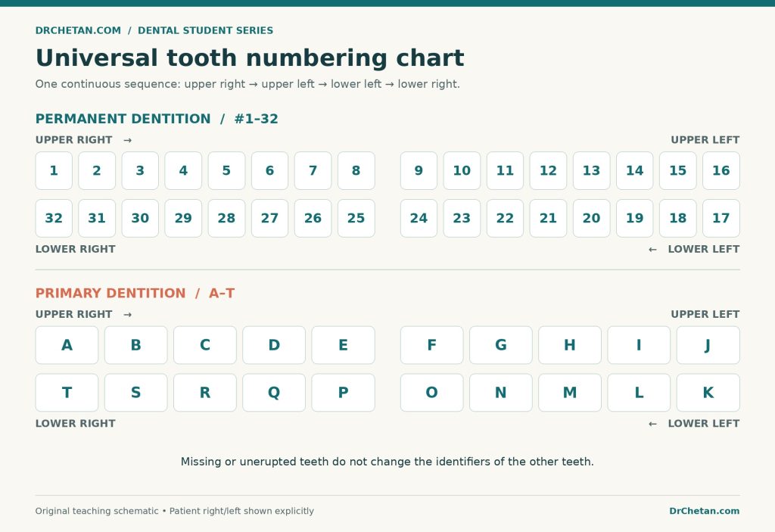
Task: Click tooth number 31 box
Action: (97, 218)
